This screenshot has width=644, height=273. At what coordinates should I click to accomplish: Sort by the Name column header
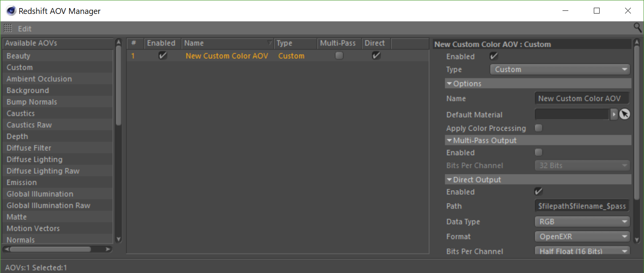(227, 43)
